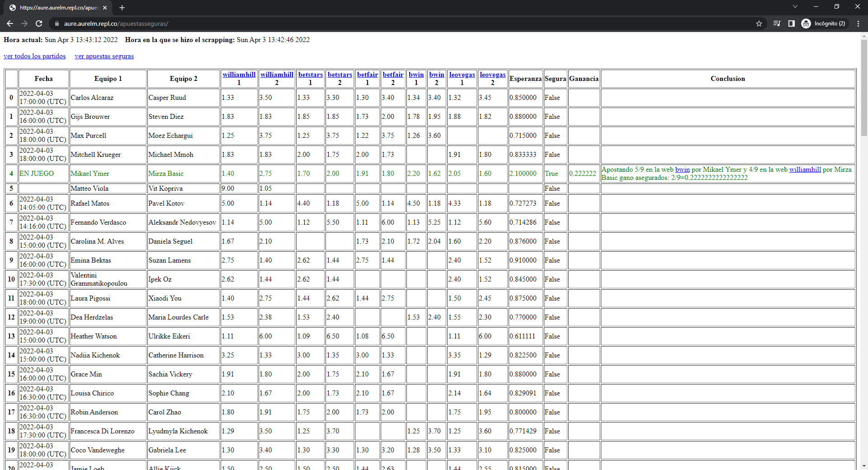Click 'Coco Vandeweghe' cell
This screenshot has width=868, height=470.
108,450
